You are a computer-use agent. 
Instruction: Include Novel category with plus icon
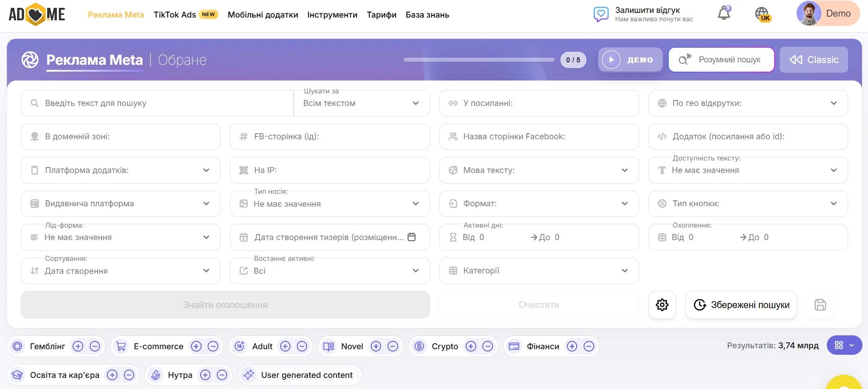tap(376, 346)
